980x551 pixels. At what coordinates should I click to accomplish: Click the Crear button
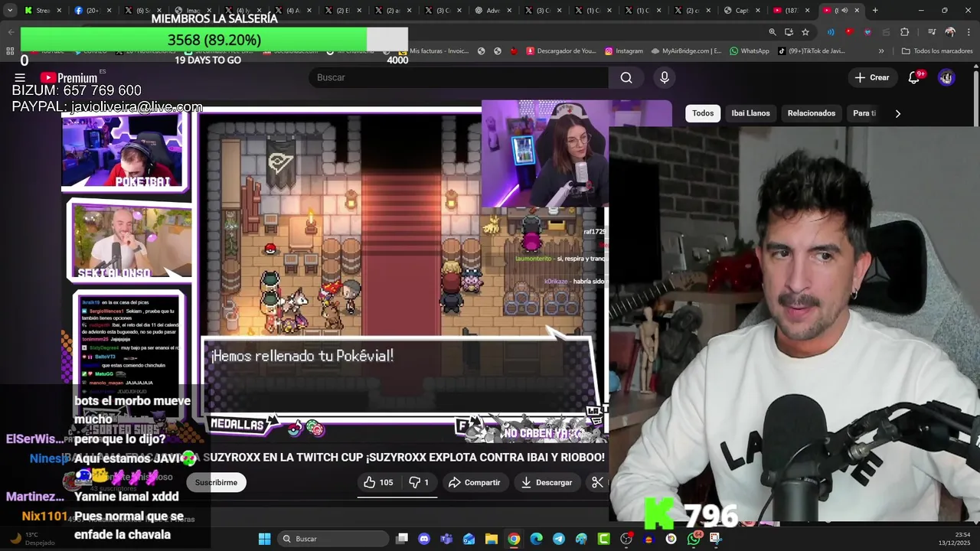tap(872, 77)
